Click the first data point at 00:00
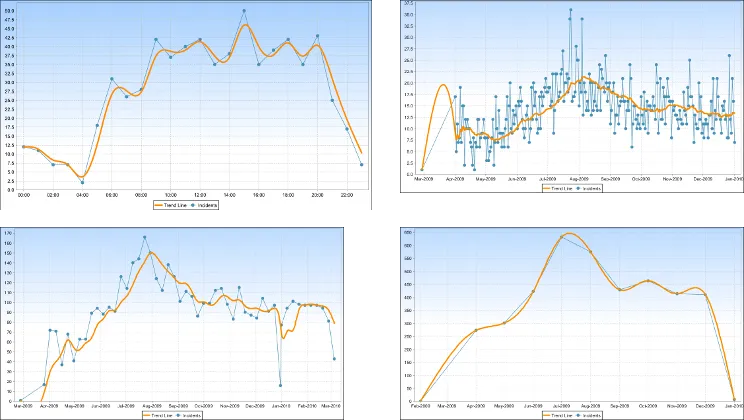The width and height of the screenshot is (744, 420). [x=24, y=147]
